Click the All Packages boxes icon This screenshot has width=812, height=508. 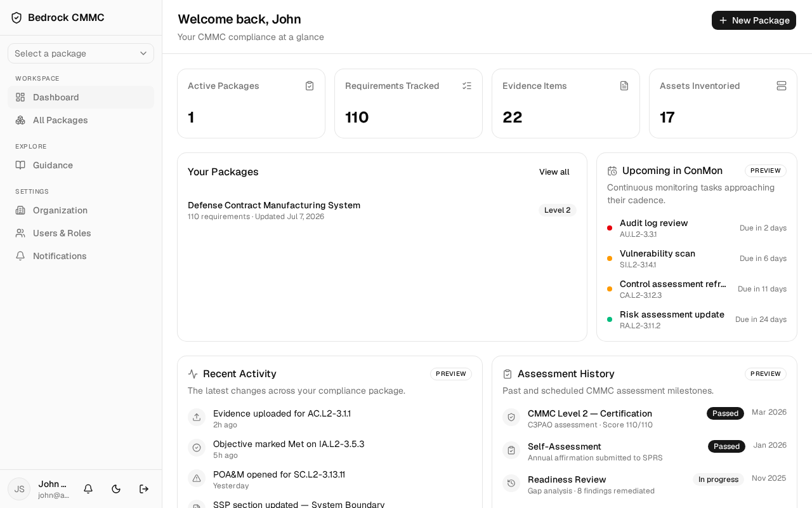click(x=20, y=120)
